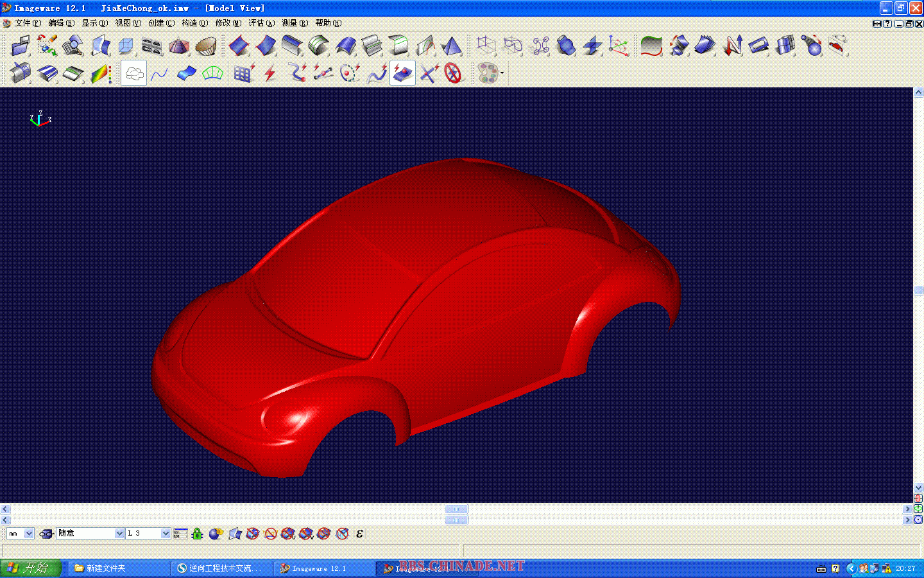The image size is (924, 578).
Task: Open the 文件(F) menu
Action: pyautogui.click(x=27, y=23)
